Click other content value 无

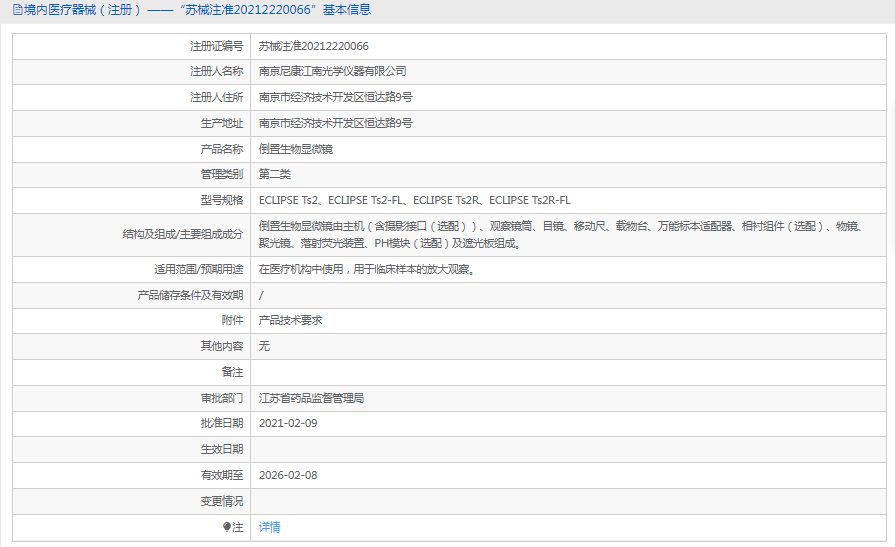[x=264, y=346]
